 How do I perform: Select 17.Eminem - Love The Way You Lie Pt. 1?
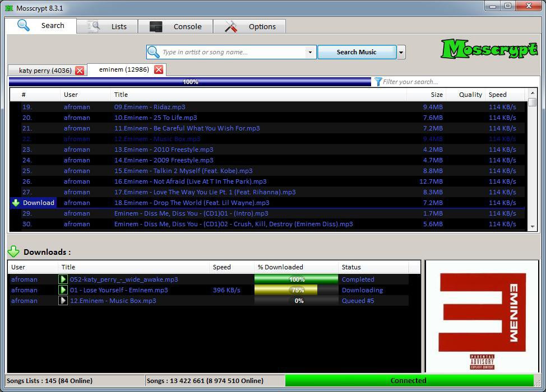point(267,192)
